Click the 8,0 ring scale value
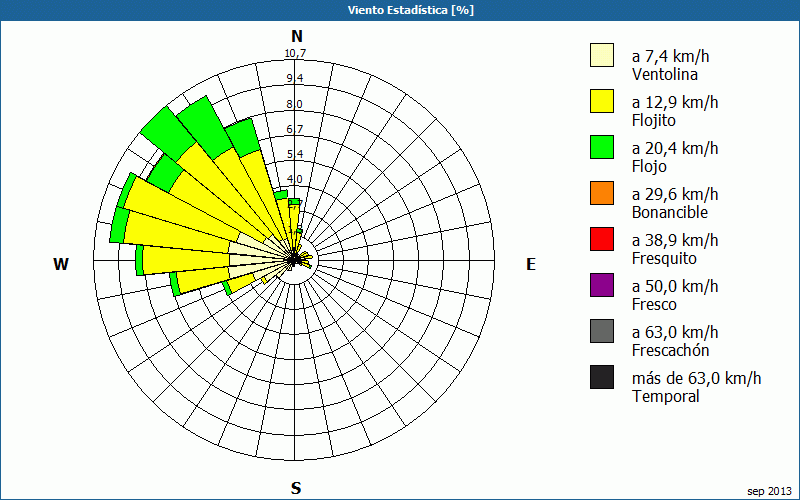 (295, 104)
